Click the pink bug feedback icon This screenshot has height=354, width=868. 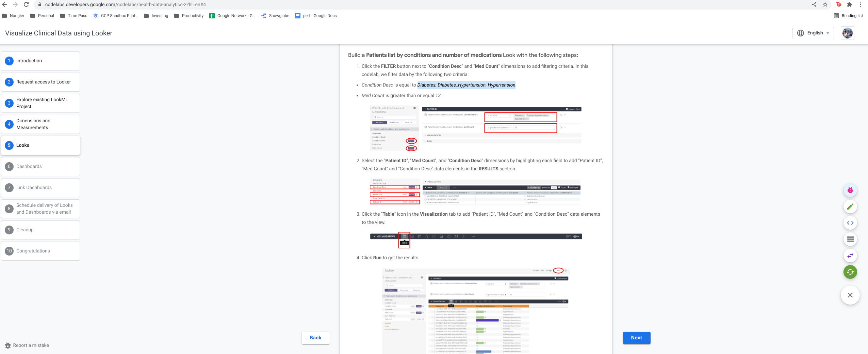tap(851, 190)
